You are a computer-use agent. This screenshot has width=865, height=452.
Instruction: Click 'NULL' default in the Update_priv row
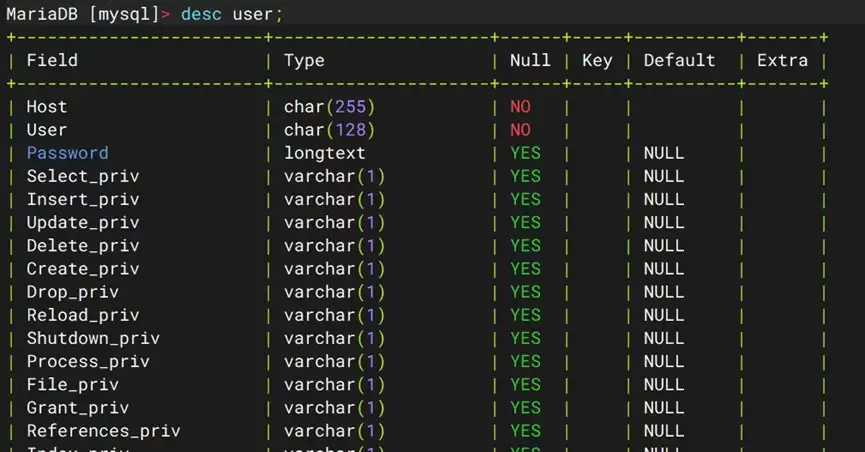[x=664, y=222]
